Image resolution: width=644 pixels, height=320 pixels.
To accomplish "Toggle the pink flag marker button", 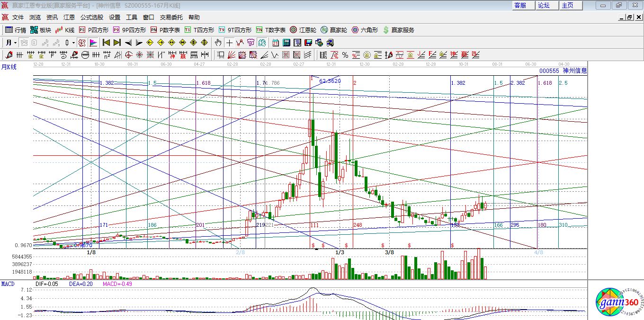I will [x=93, y=43].
